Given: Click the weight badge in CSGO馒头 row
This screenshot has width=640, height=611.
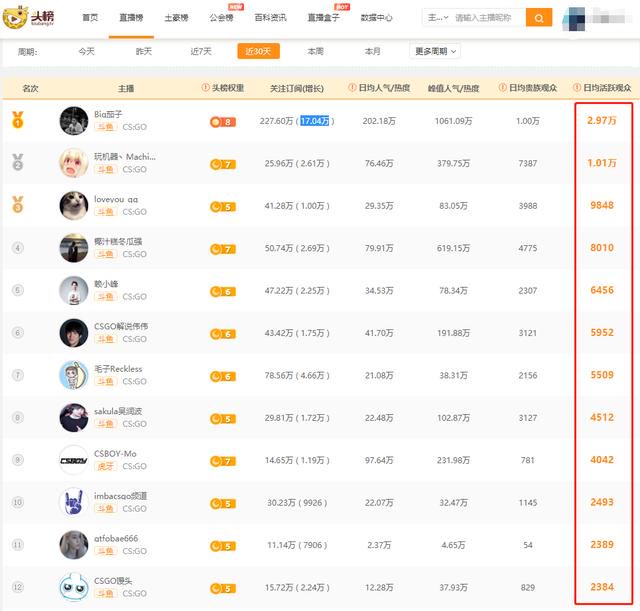Looking at the screenshot, I should click(x=223, y=589).
